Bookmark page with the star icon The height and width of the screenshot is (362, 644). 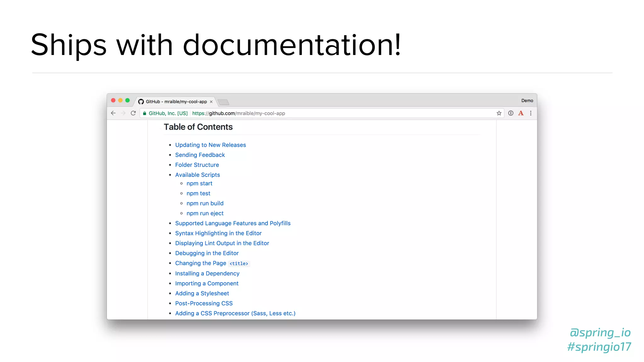(499, 113)
